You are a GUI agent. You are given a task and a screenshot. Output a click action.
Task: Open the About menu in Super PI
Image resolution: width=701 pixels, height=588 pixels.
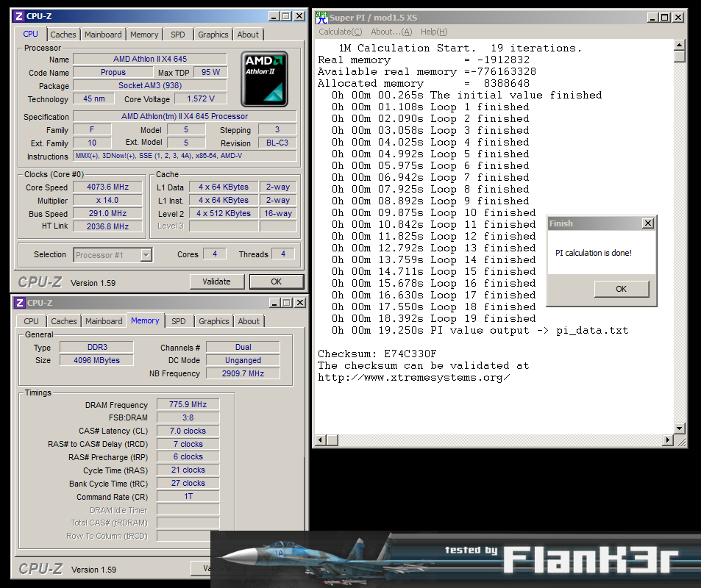click(x=391, y=32)
